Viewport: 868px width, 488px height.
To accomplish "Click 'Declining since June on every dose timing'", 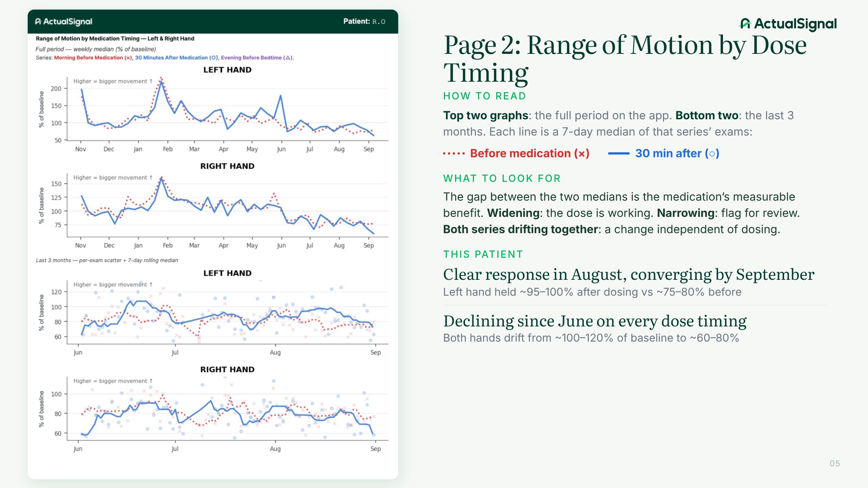I will 595,321.
